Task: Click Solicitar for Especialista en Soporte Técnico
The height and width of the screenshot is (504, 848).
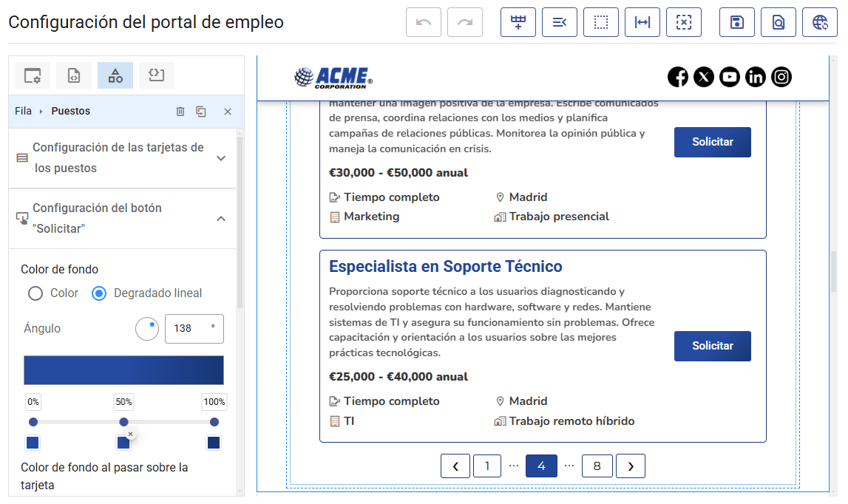Action: tap(712, 346)
